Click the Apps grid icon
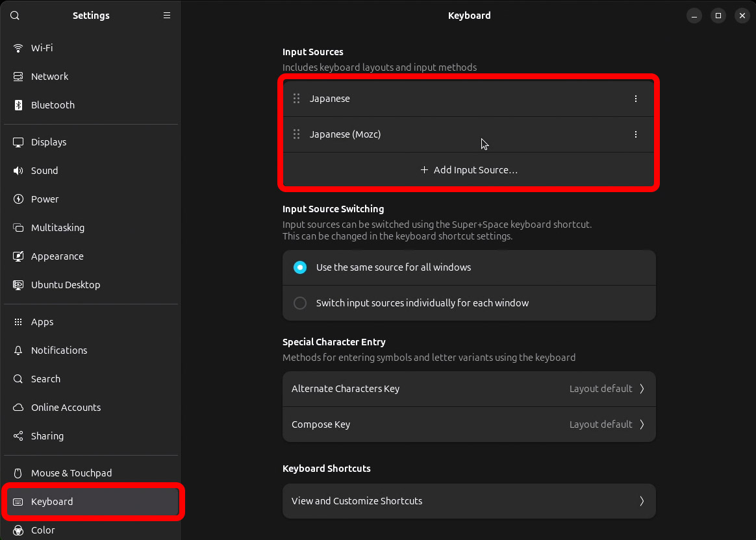 pyautogui.click(x=18, y=322)
